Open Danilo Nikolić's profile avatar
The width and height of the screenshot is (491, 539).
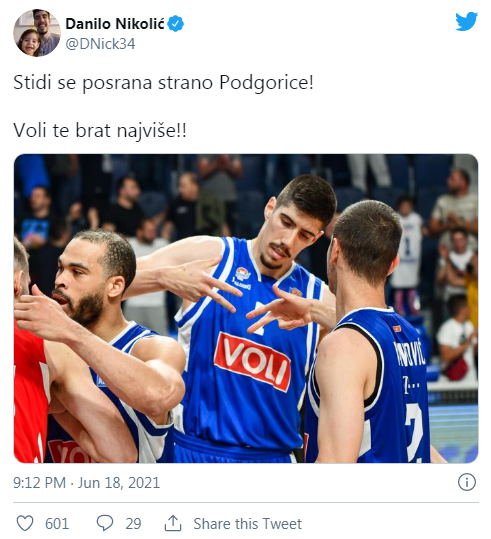pos(37,33)
